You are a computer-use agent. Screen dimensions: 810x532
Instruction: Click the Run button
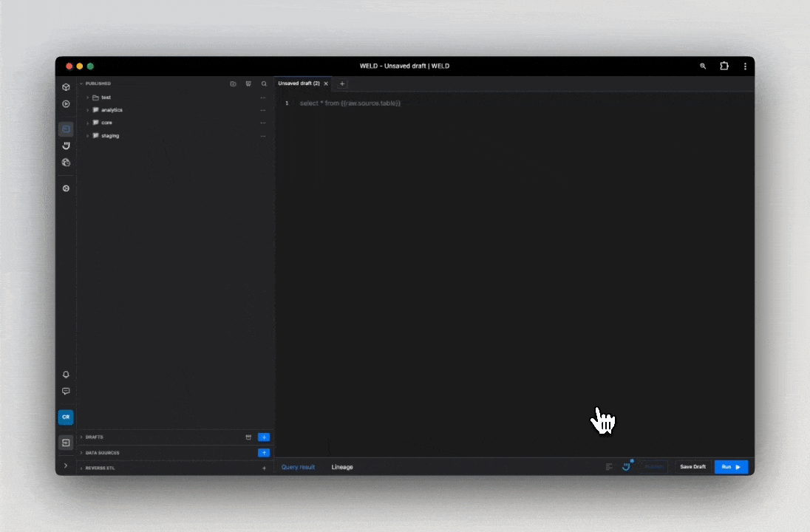pos(731,467)
